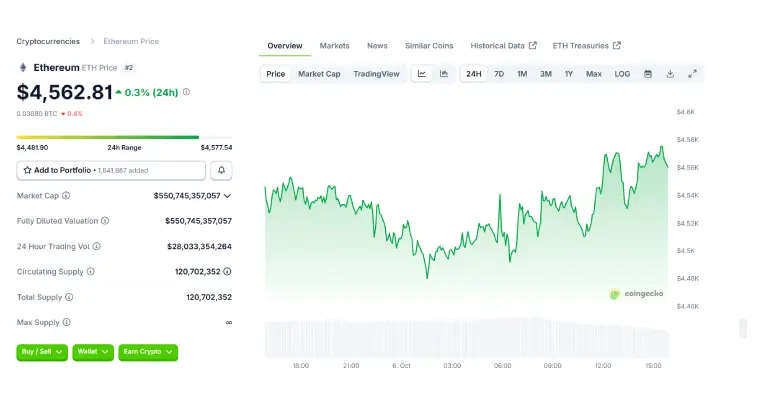Select the 7D time range

(x=499, y=74)
